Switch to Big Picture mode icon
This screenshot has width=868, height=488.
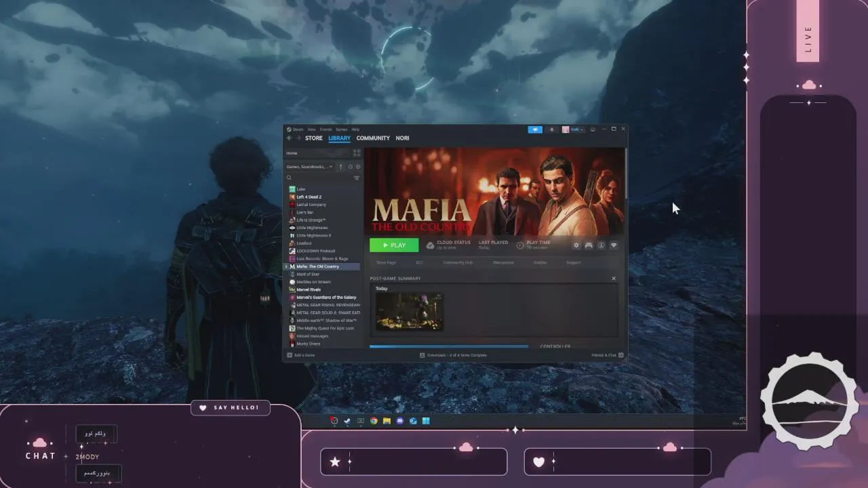pos(593,129)
